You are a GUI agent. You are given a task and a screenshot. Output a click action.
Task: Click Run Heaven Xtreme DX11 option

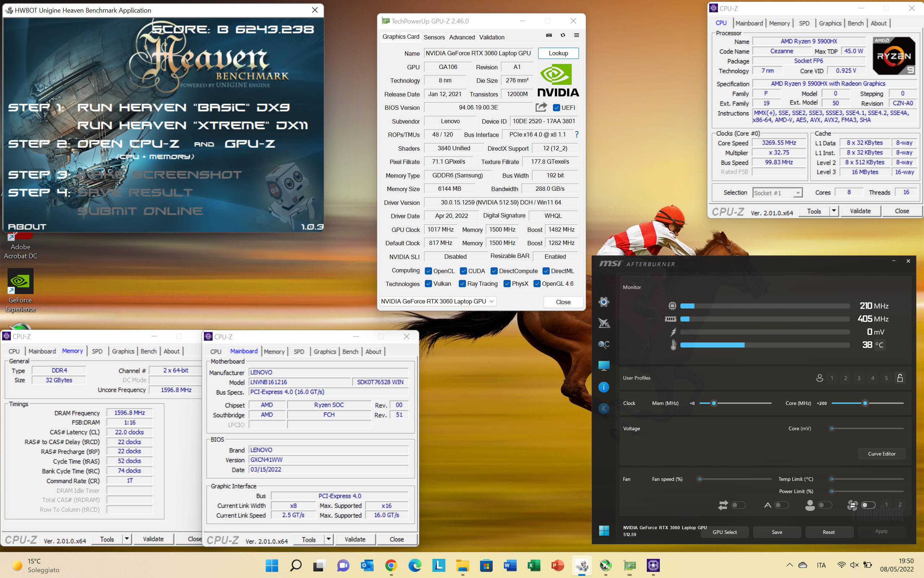192,125
